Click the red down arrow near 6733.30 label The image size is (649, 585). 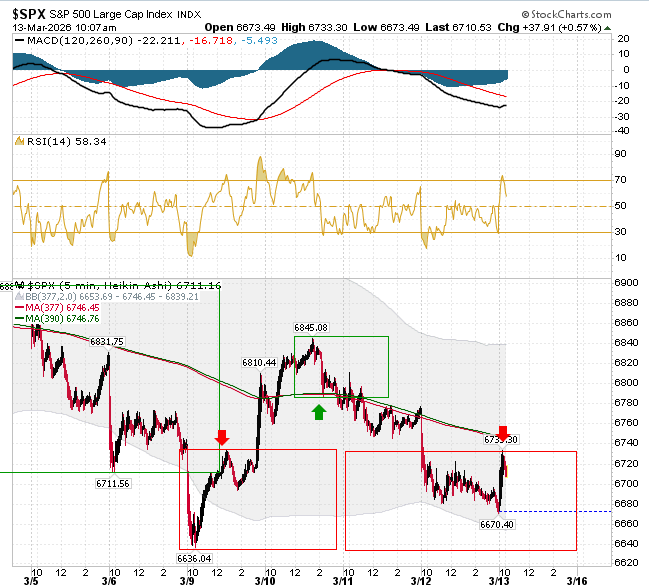[503, 433]
